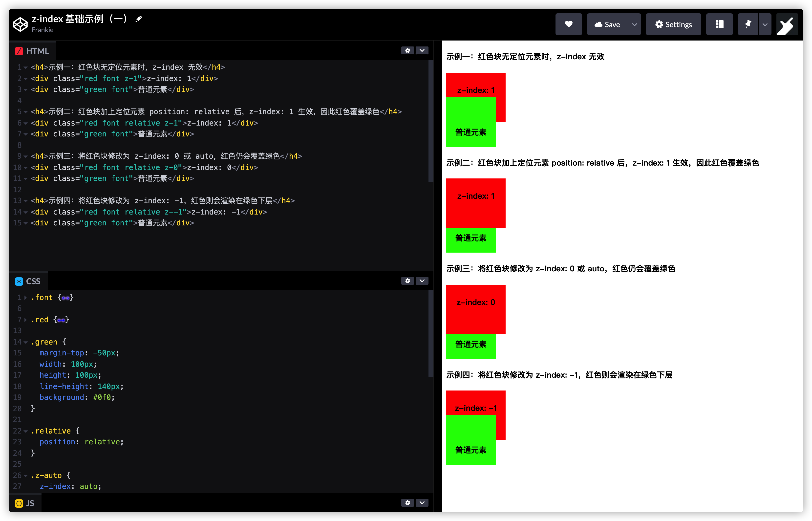Click the heart icon to love this pen

pyautogui.click(x=569, y=24)
